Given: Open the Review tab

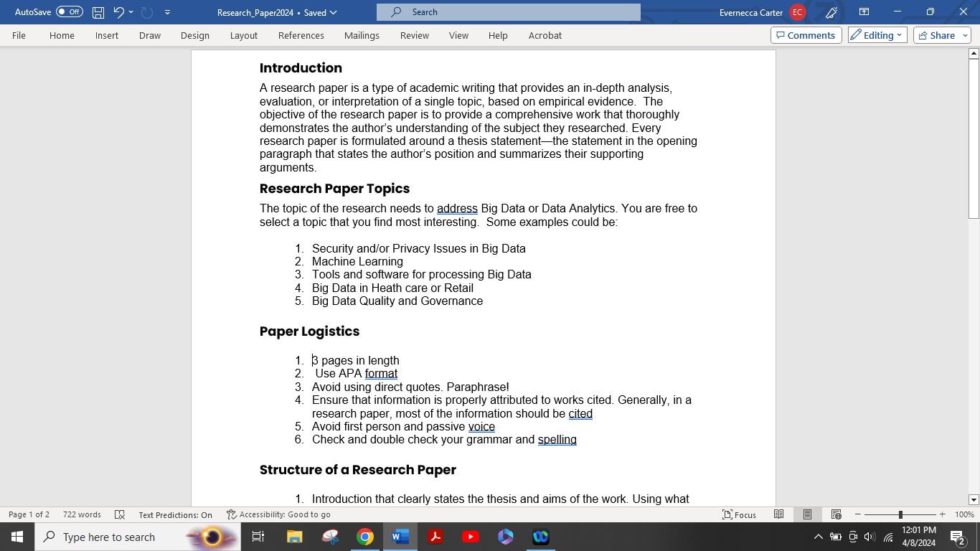Looking at the screenshot, I should click(415, 35).
